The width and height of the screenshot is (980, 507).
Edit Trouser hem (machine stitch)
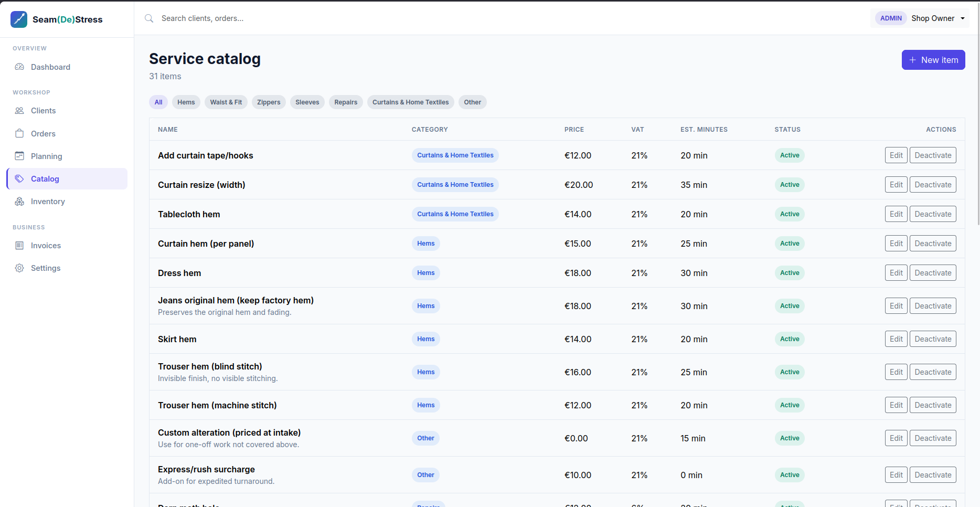coord(896,405)
